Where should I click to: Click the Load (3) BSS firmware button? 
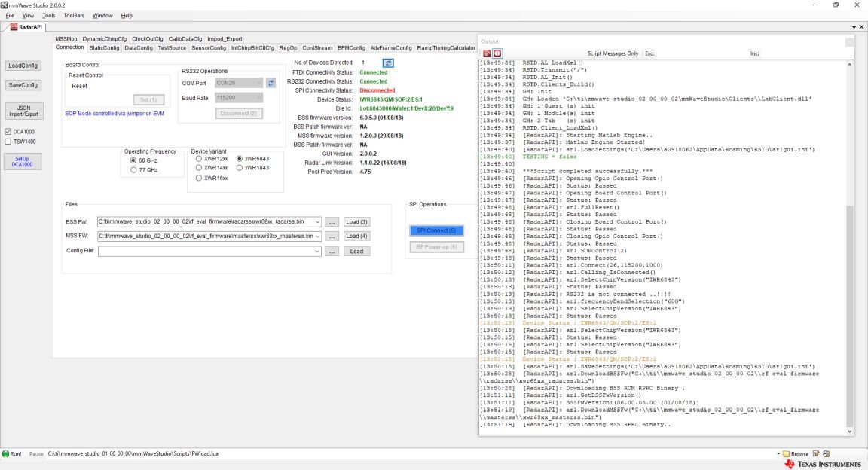(356, 222)
